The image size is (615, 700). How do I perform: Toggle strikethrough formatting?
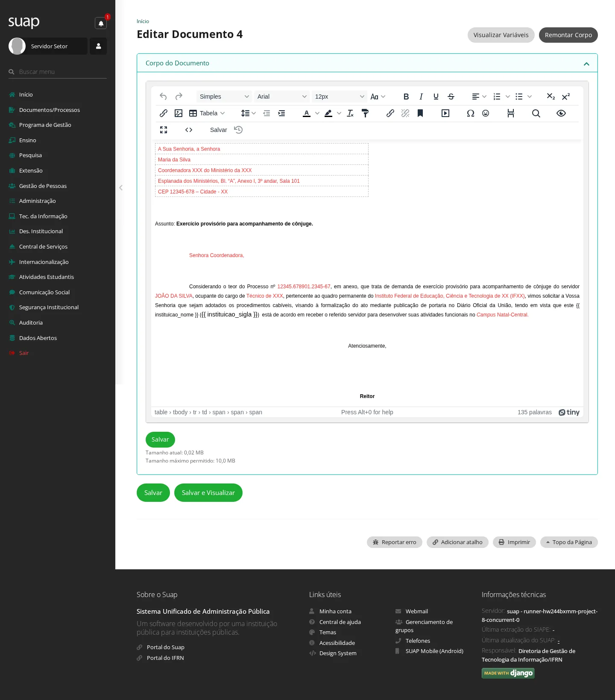coord(451,97)
